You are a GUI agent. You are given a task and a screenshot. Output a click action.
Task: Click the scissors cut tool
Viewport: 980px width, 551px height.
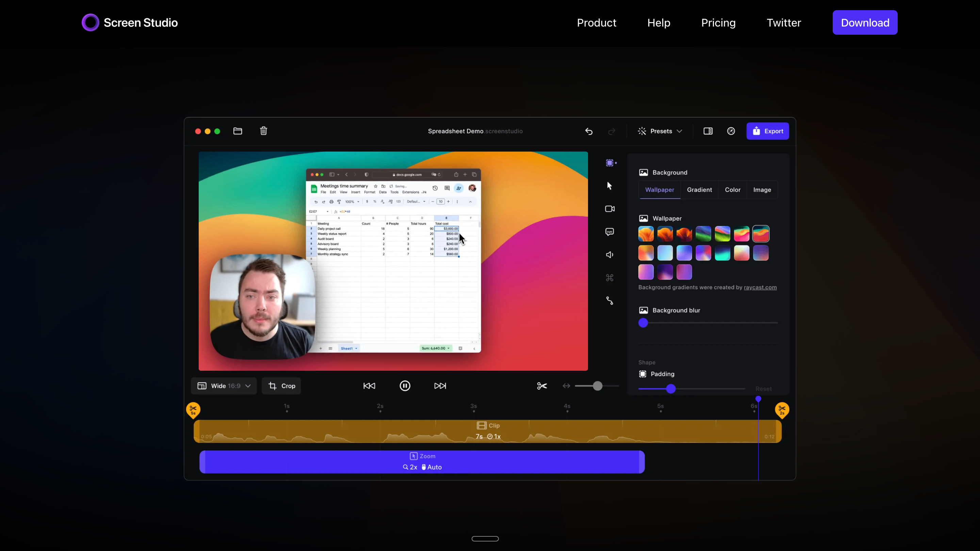pyautogui.click(x=542, y=386)
